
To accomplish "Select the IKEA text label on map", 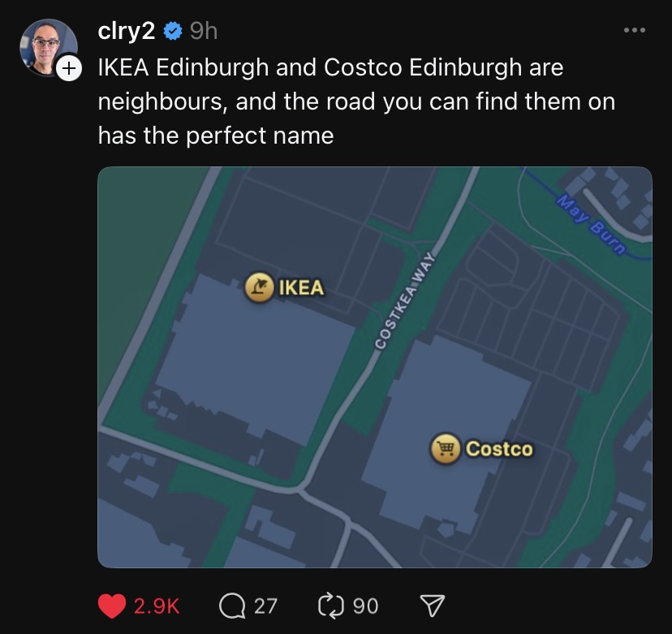I will pos(301,287).
